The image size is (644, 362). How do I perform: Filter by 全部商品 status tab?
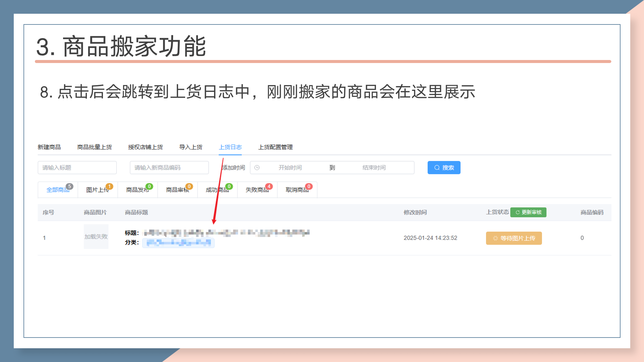point(58,190)
